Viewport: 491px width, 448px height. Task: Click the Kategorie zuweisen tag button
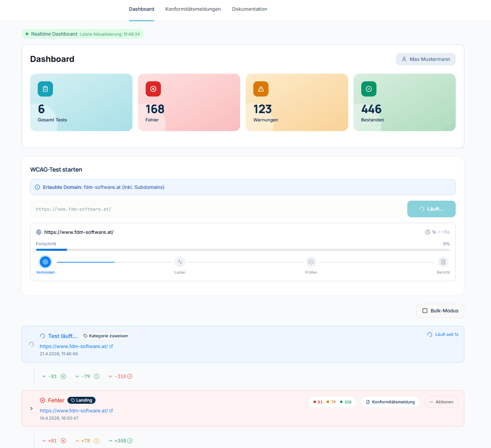106,336
